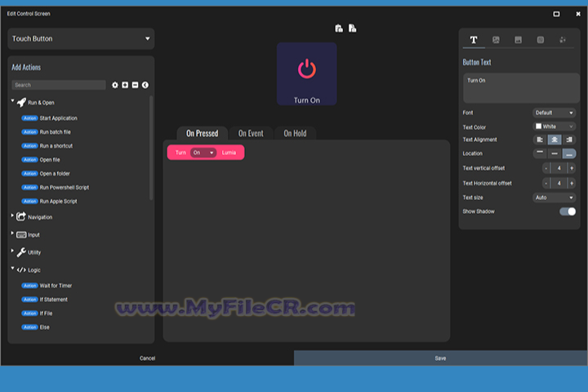Viewport: 588px width, 392px height.
Task: Select the If Statement action
Action: (x=45, y=300)
